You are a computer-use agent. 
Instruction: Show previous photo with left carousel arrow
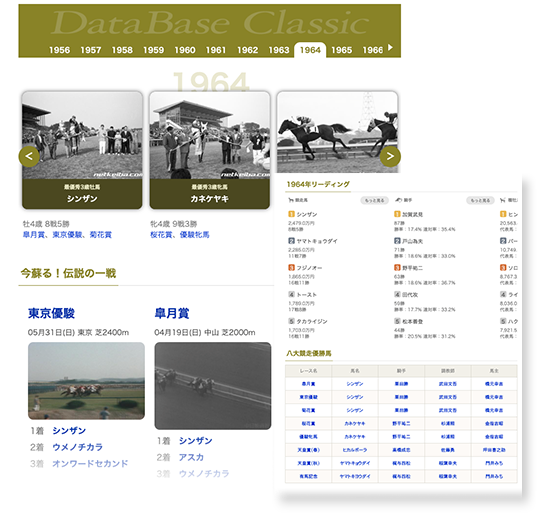click(29, 157)
